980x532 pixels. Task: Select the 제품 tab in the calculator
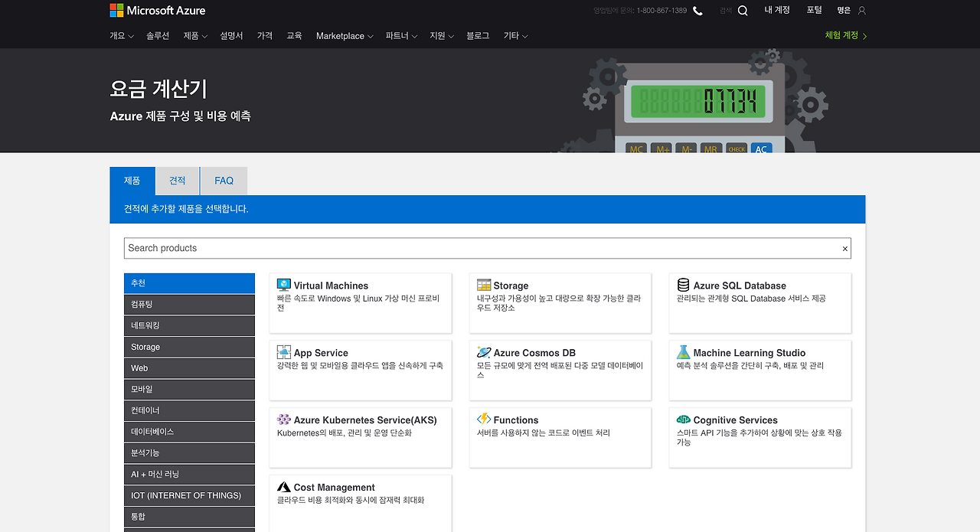(132, 181)
